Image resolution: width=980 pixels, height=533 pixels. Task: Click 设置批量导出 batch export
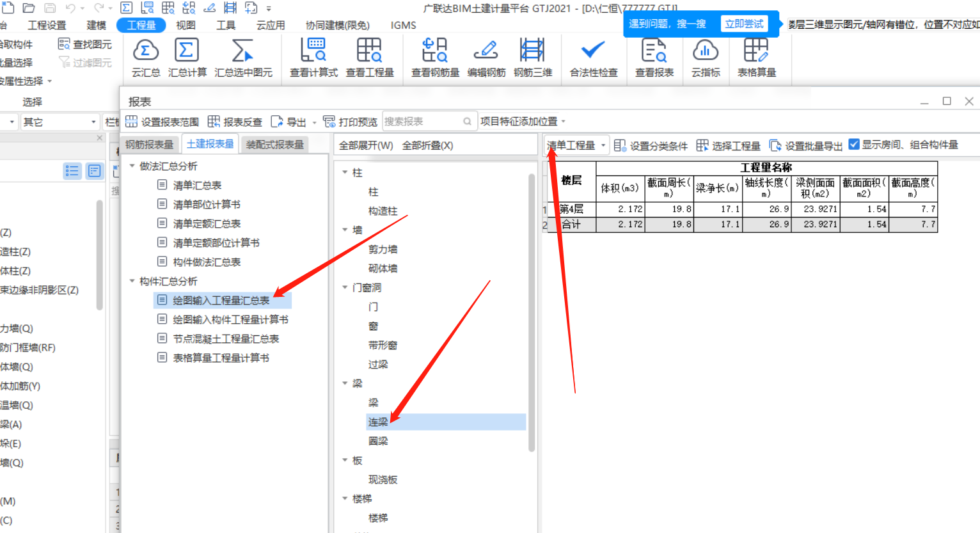click(x=806, y=146)
